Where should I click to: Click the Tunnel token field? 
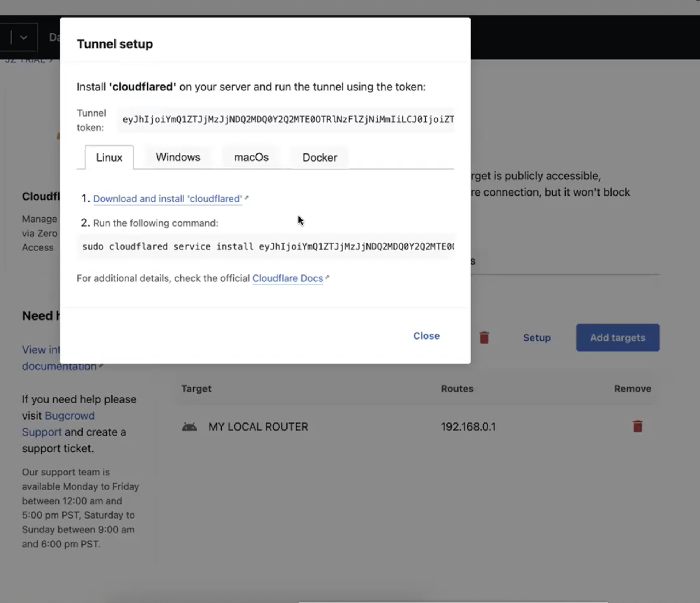pos(286,120)
